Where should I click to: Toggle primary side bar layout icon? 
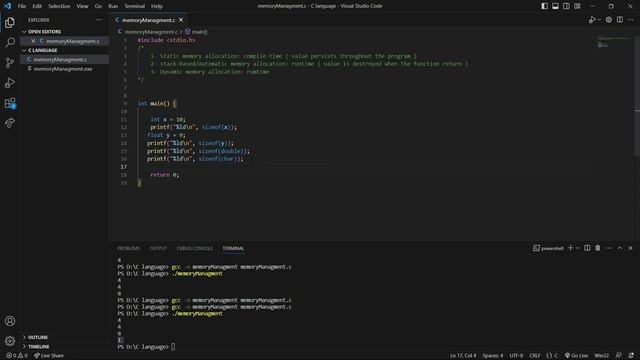pos(544,6)
